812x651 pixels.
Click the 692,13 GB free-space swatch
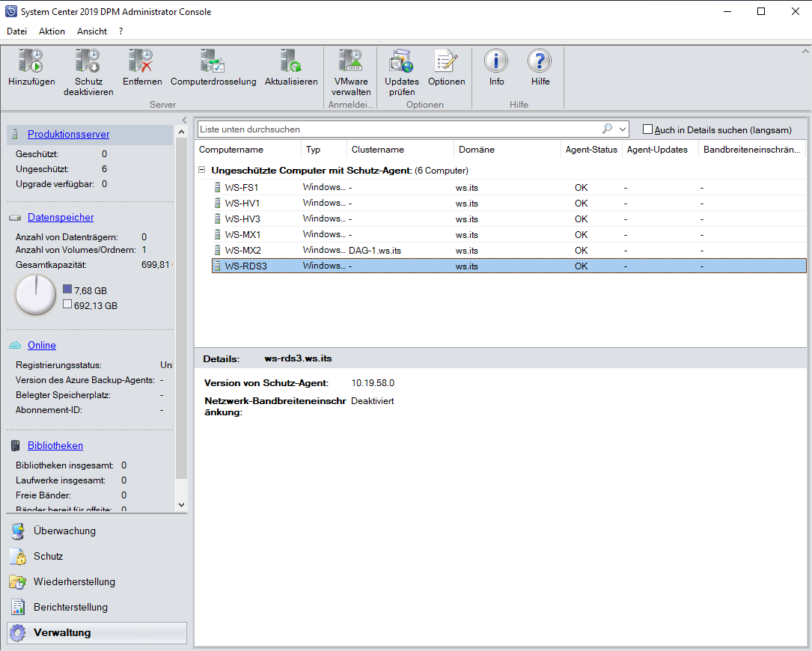[67, 304]
